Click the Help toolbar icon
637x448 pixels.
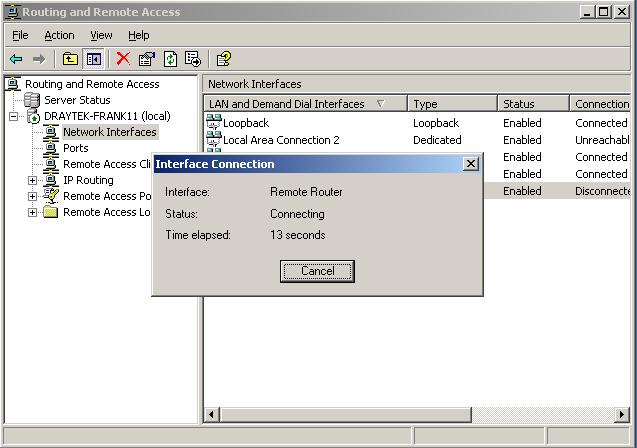[x=223, y=59]
